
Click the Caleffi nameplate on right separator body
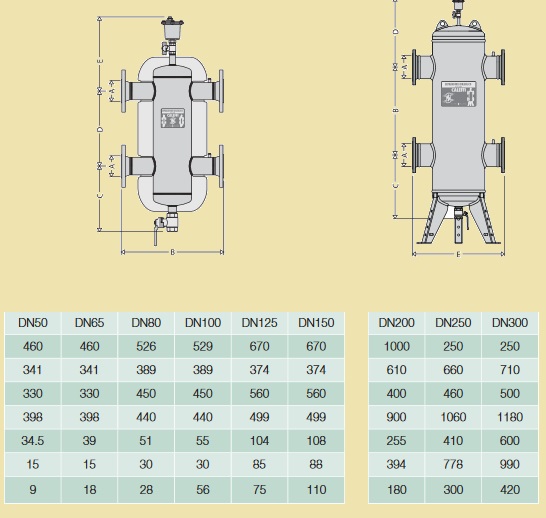click(x=458, y=94)
